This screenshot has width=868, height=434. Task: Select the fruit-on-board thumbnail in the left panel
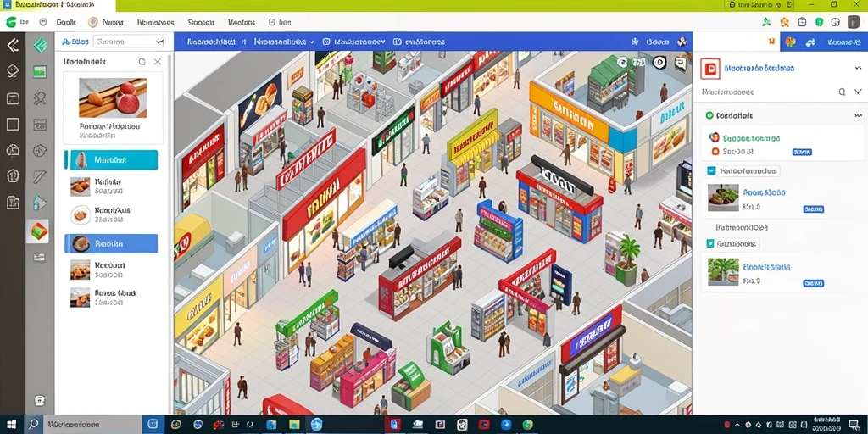pyautogui.click(x=113, y=97)
